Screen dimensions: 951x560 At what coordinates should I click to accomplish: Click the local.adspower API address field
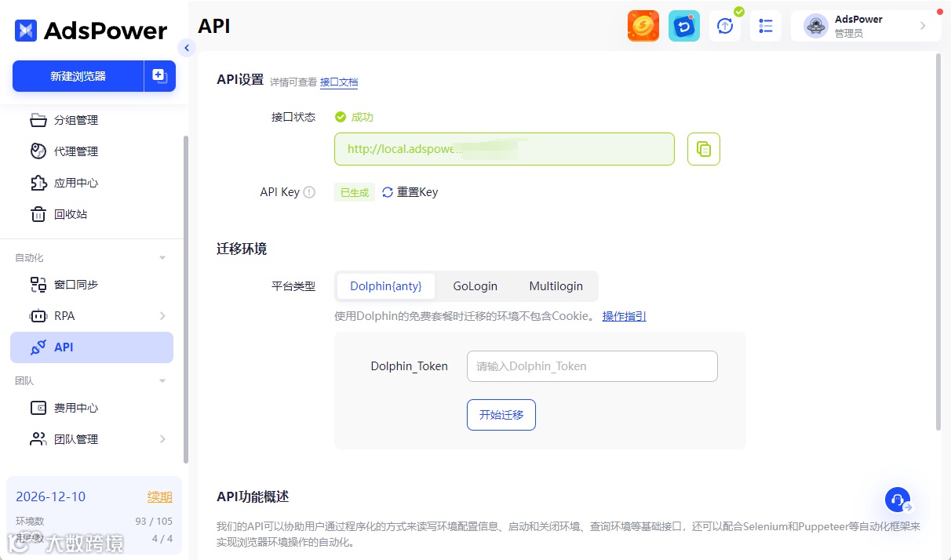coord(505,149)
